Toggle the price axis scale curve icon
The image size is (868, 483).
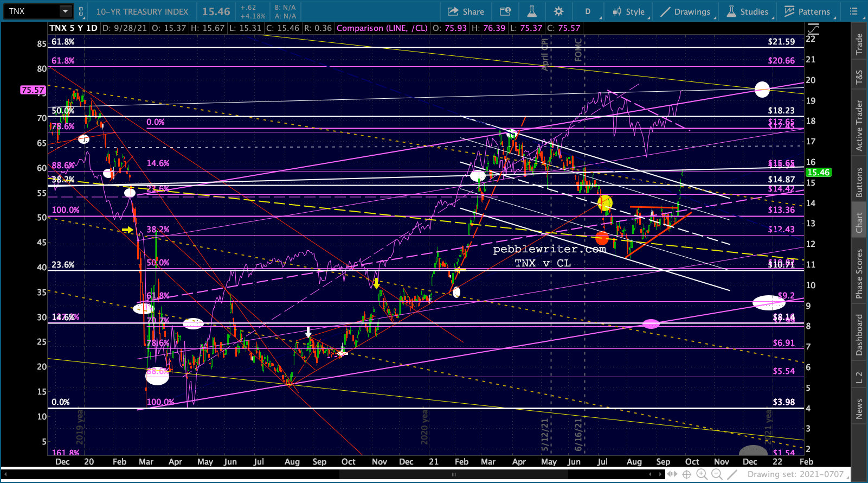coord(813,29)
